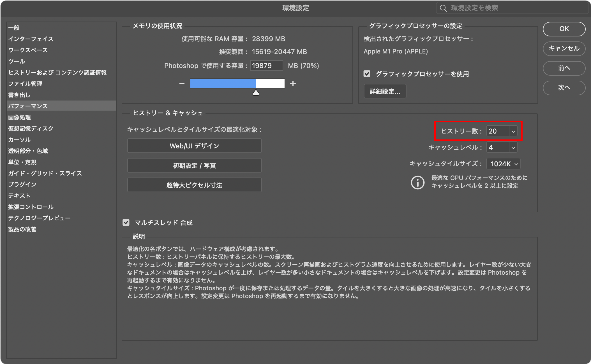Open the キャッシュレベル dropdown arrow

coord(513,148)
